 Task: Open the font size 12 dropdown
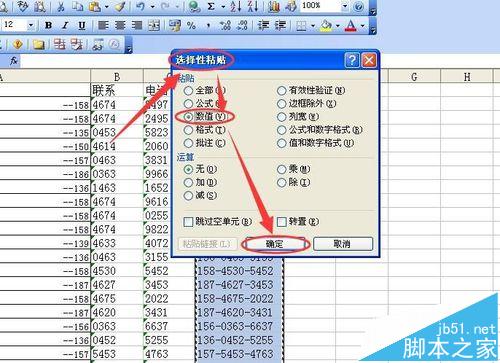[31, 25]
